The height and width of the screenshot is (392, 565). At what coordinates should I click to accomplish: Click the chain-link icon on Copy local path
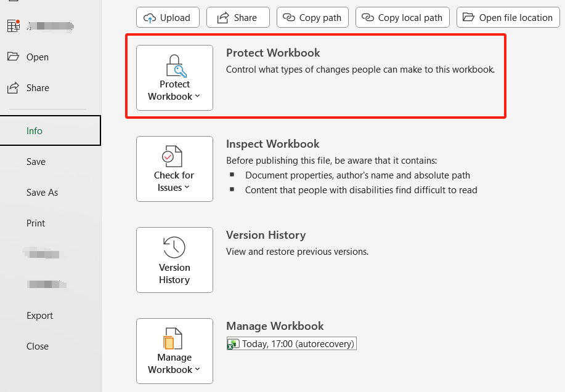[368, 18]
